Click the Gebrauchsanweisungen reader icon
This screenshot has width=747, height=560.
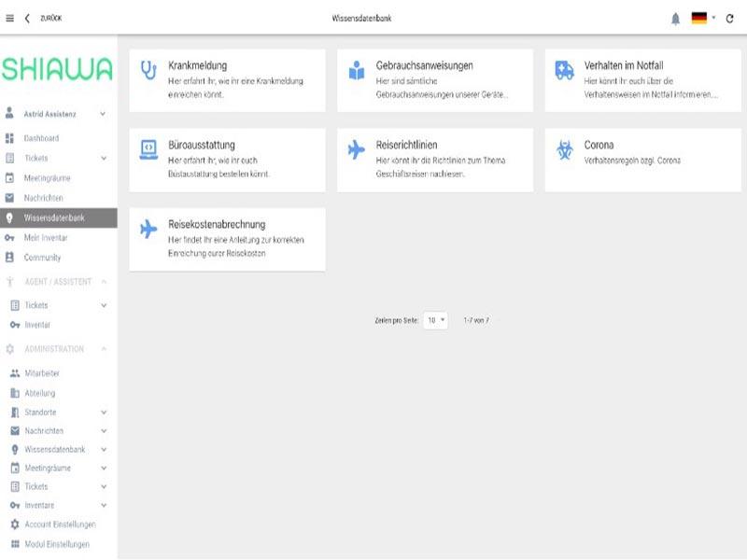357,70
